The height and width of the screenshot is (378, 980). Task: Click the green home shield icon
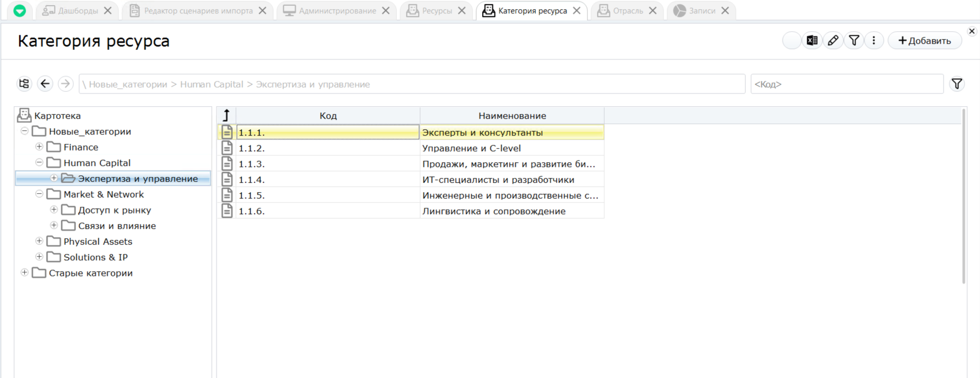click(20, 10)
